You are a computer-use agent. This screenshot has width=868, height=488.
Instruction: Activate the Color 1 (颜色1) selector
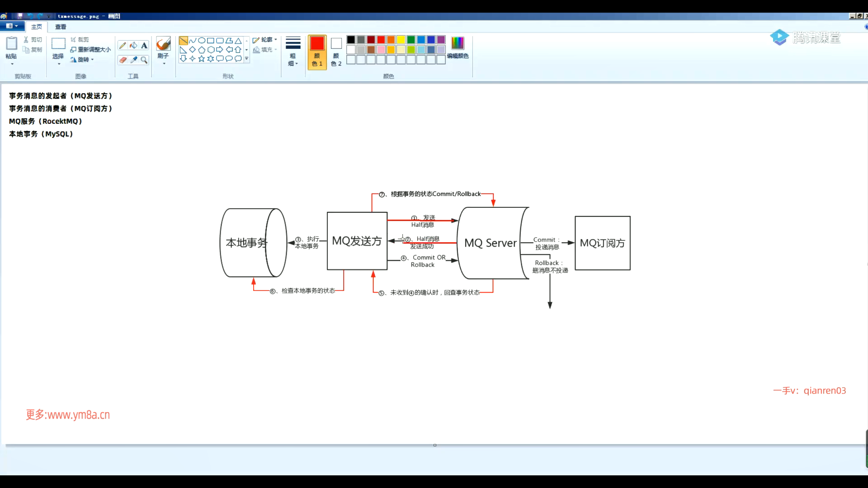coord(317,52)
